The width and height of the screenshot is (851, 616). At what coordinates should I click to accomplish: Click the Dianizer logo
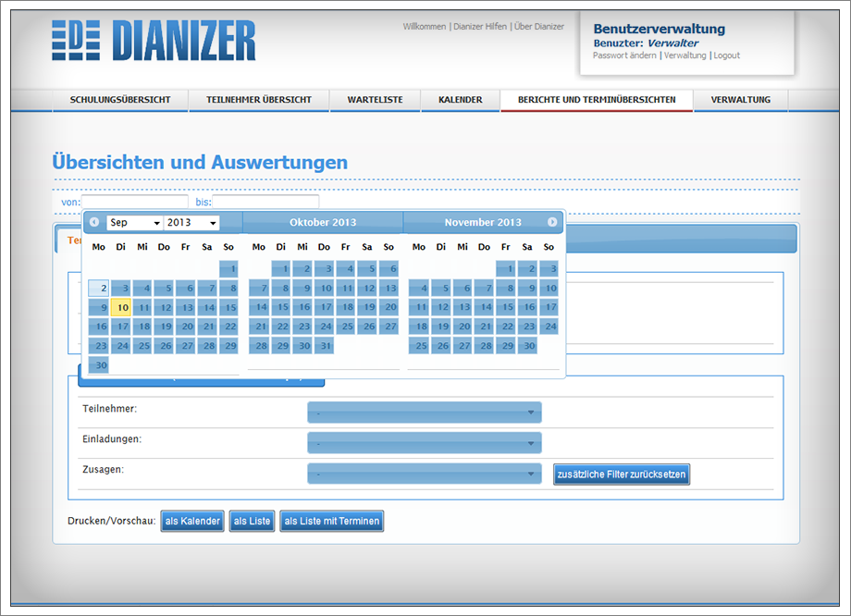tap(154, 40)
